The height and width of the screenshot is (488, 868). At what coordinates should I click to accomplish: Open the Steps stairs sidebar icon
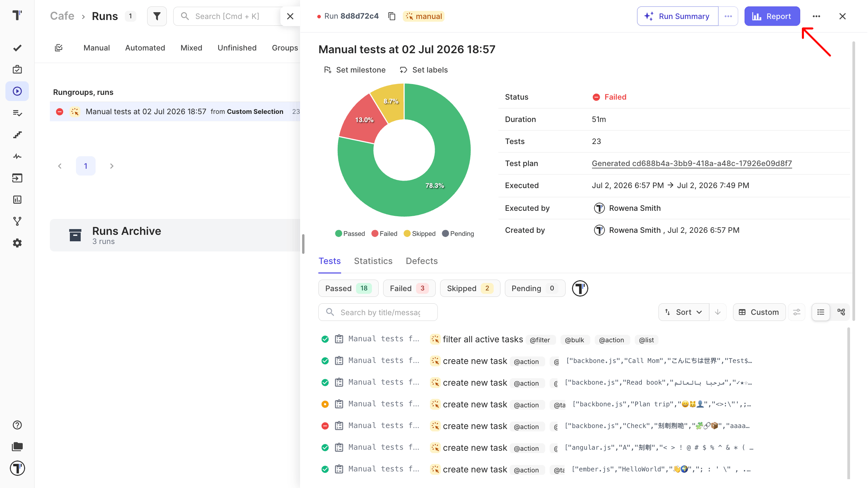point(17,135)
